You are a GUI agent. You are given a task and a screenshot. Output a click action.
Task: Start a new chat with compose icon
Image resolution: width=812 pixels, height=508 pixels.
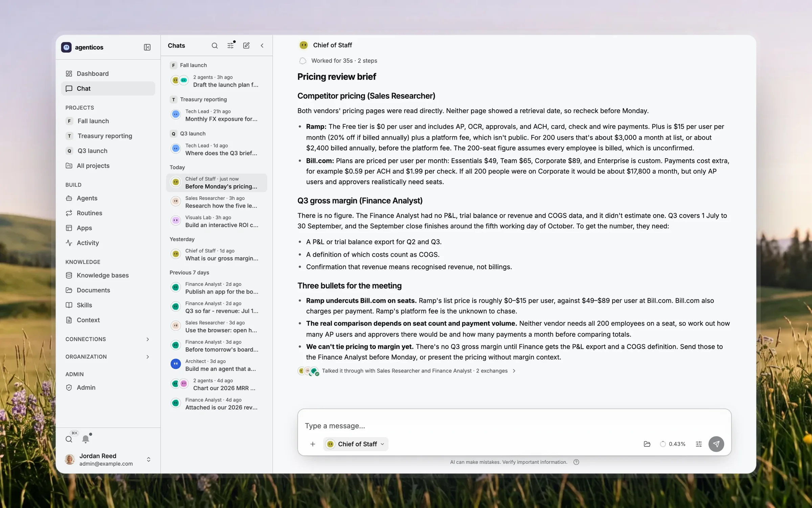(x=246, y=45)
